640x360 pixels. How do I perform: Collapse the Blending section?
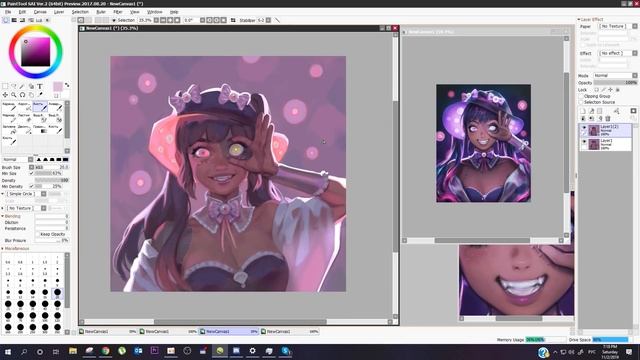(x=3, y=216)
